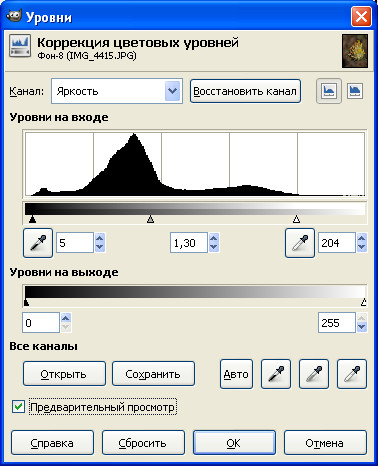Select the input black point eyedropper
The image size is (378, 466).
pyautogui.click(x=38, y=243)
